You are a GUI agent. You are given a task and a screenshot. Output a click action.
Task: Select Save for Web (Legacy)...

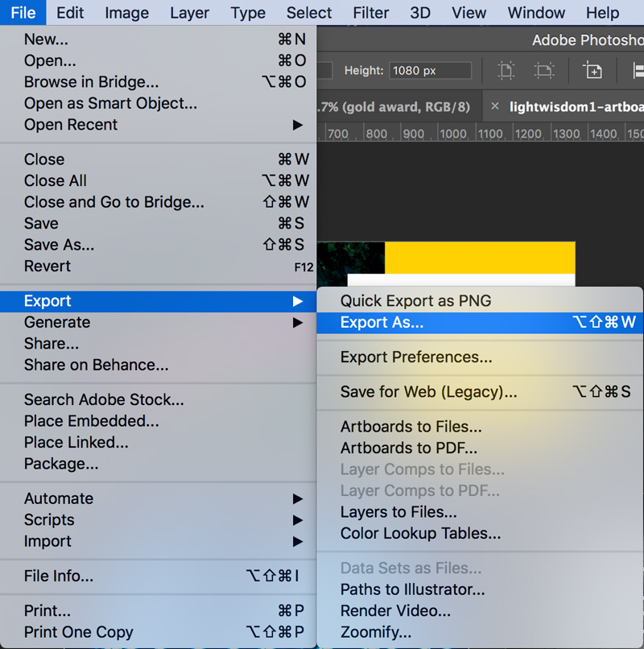[x=480, y=392]
